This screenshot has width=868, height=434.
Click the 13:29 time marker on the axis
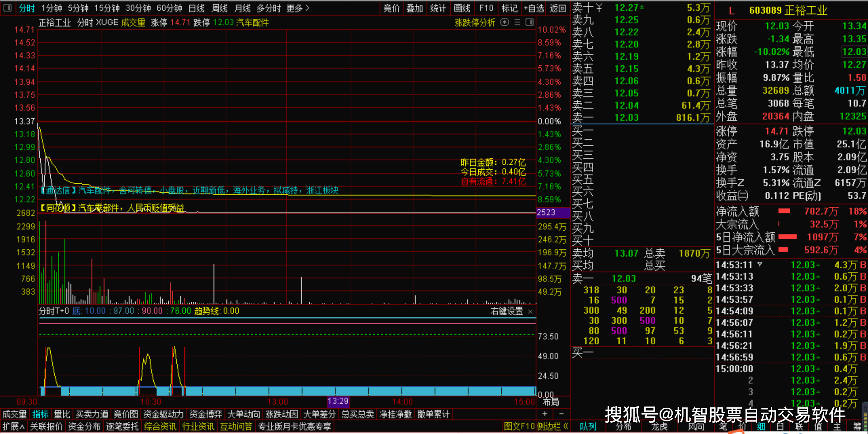(x=338, y=401)
